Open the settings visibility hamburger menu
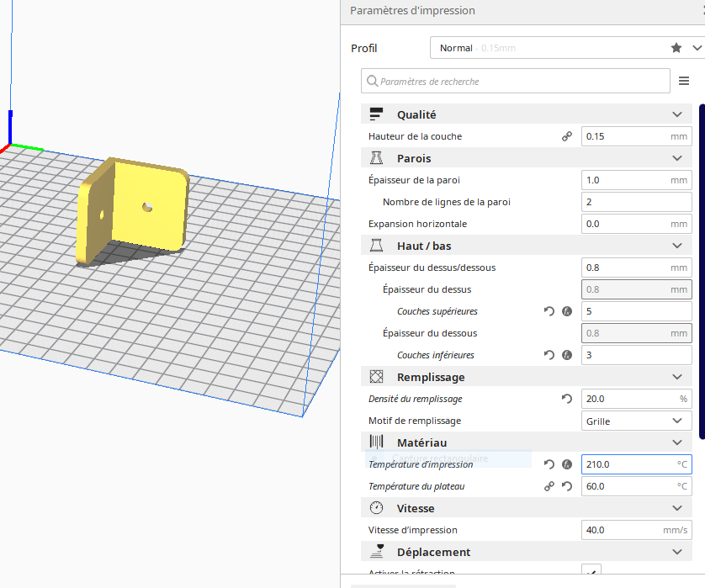The image size is (705, 588). click(684, 82)
